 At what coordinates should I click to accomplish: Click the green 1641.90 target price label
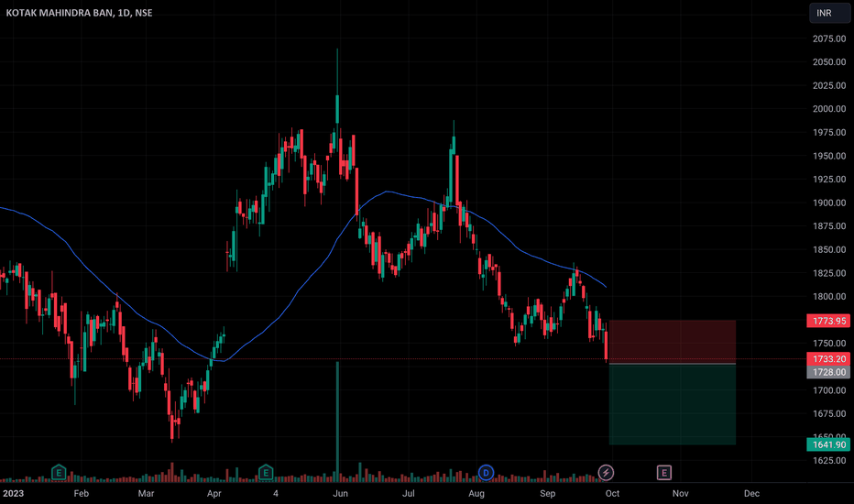tap(828, 444)
